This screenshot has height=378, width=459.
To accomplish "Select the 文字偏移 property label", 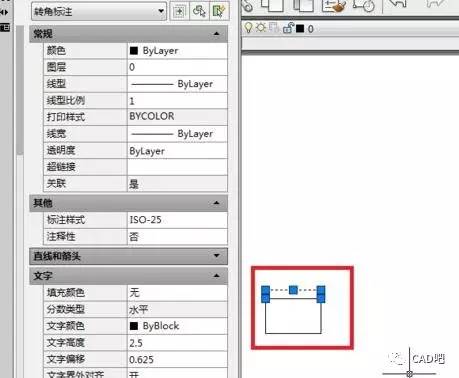I will (66, 359).
